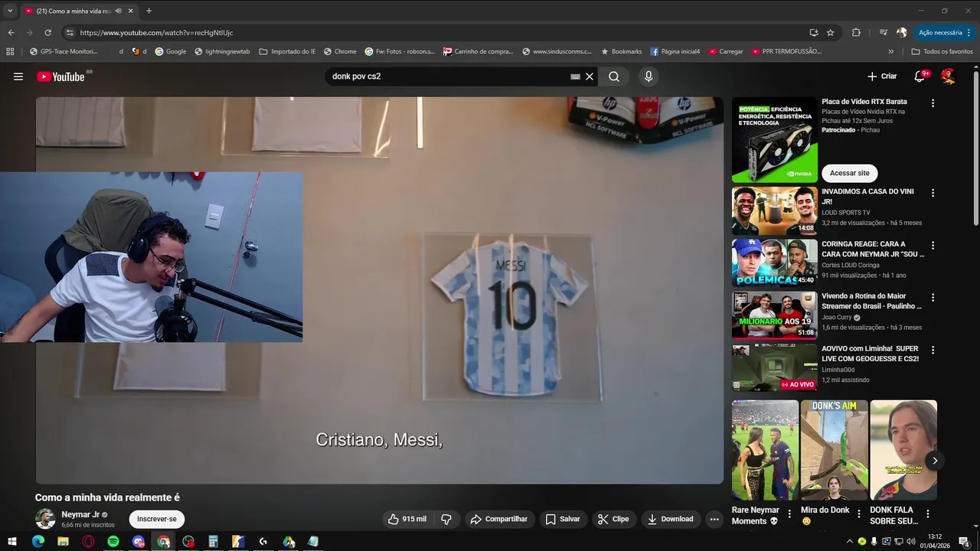
Task: Subscribe with the Inscrever-se button
Action: coord(156,519)
